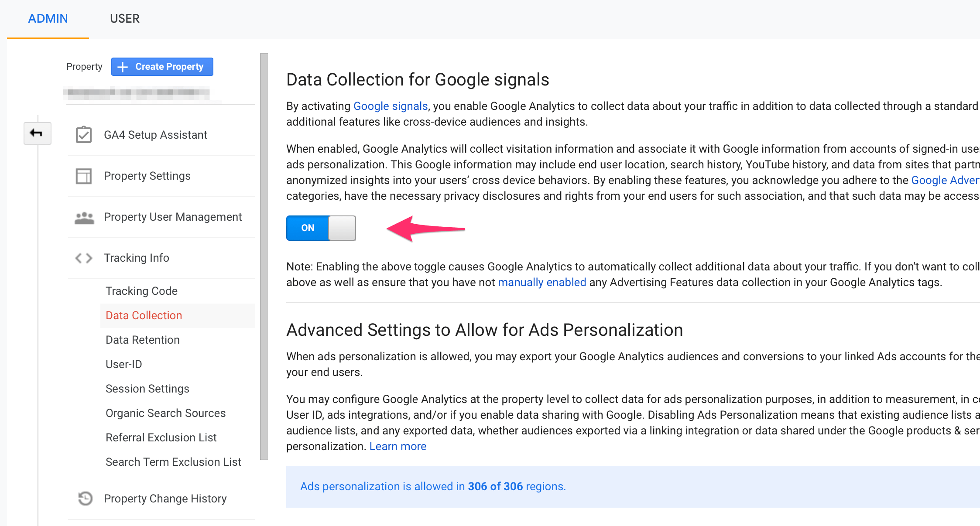Click the sidebar vertical scrollbar

coord(264,256)
